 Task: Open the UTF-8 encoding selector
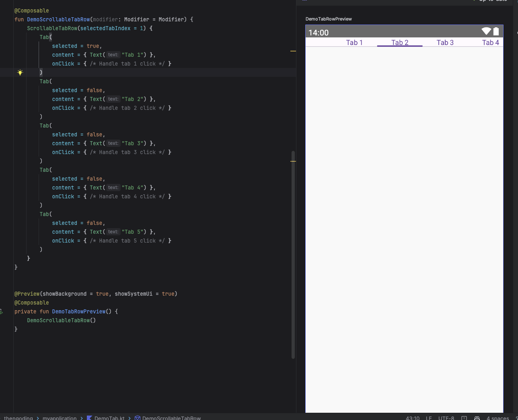point(446,418)
